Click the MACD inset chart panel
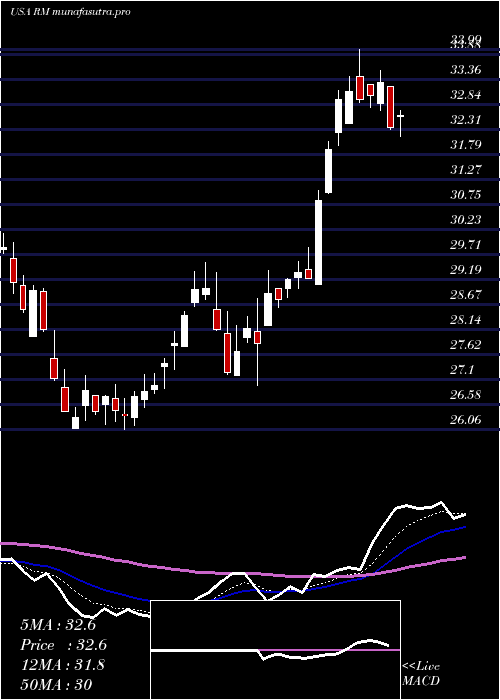 point(275,650)
